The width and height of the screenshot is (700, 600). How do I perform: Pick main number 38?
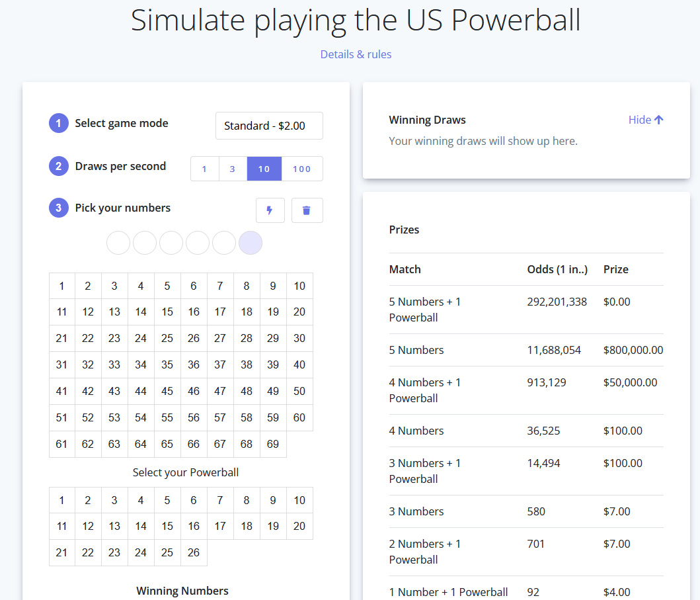247,364
